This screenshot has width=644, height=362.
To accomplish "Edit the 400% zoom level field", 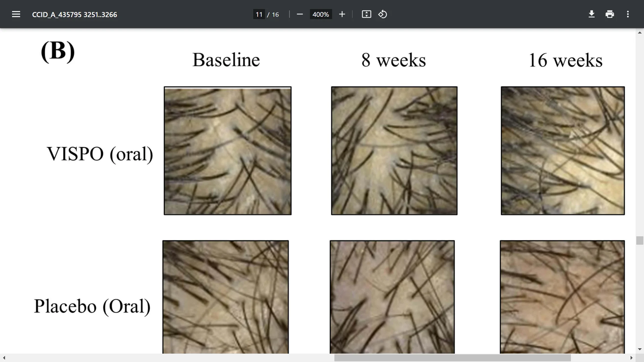I will 321,14.
